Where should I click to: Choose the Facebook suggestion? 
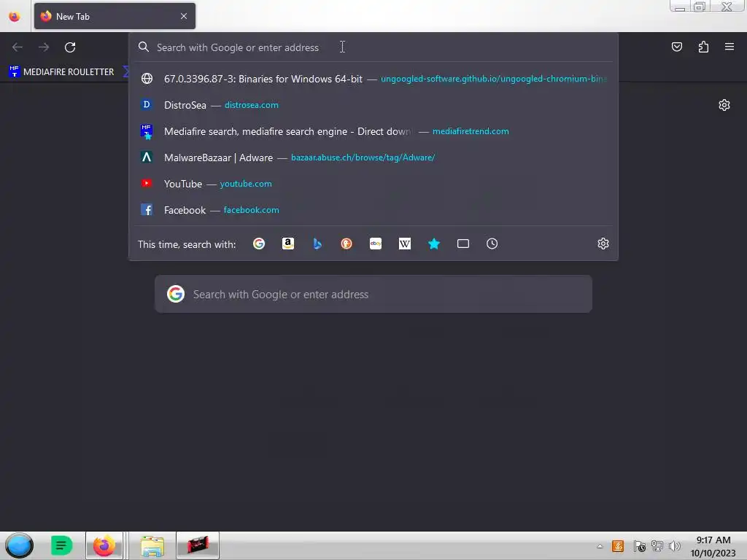373,209
